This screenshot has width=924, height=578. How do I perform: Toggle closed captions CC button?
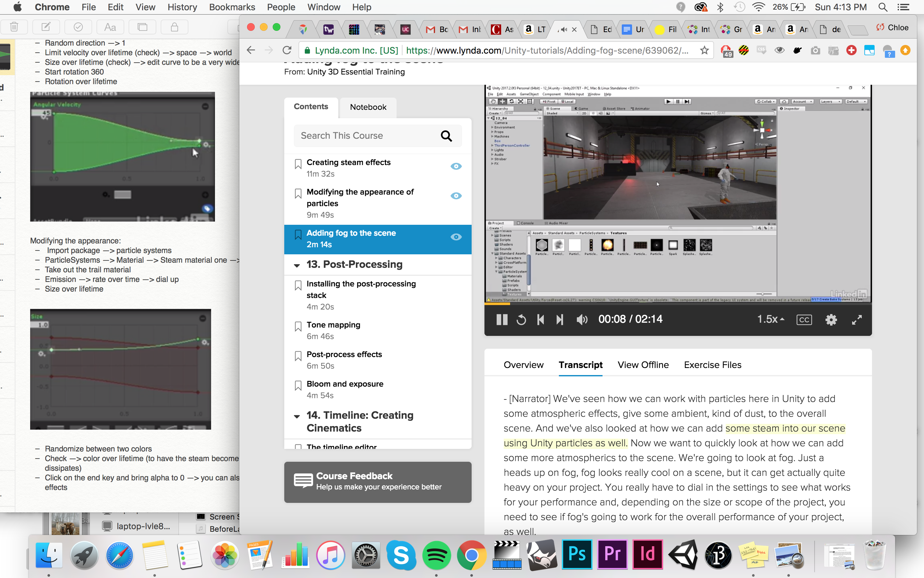804,320
